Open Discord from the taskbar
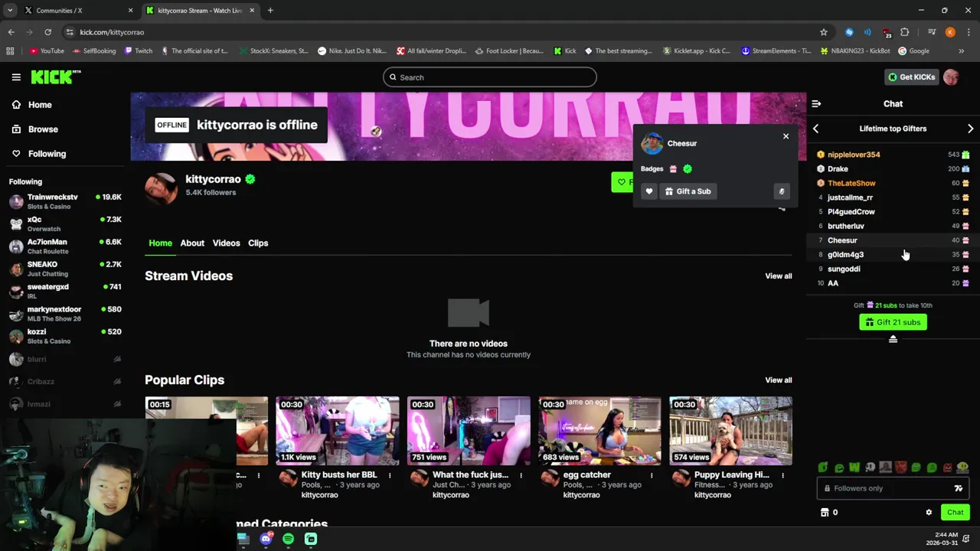The height and width of the screenshot is (551, 980). point(266,539)
